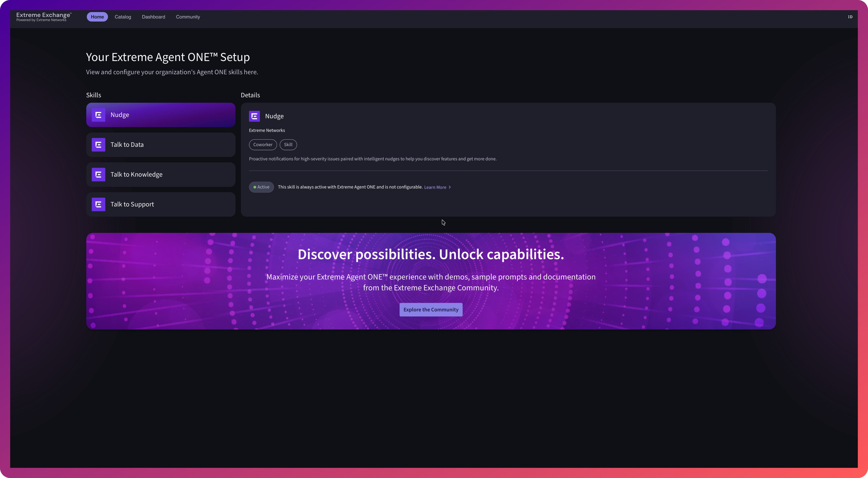Click the Talk to Knowledge skill icon

tap(98, 175)
